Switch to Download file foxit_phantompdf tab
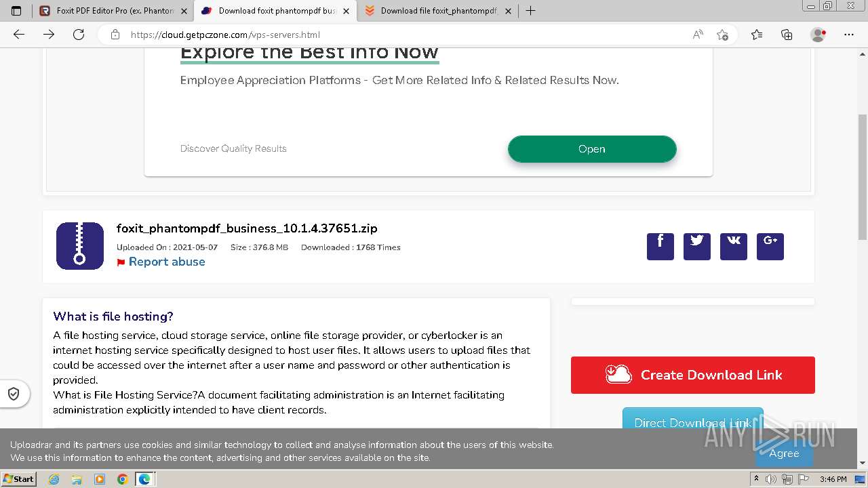The height and width of the screenshot is (488, 868). (437, 11)
